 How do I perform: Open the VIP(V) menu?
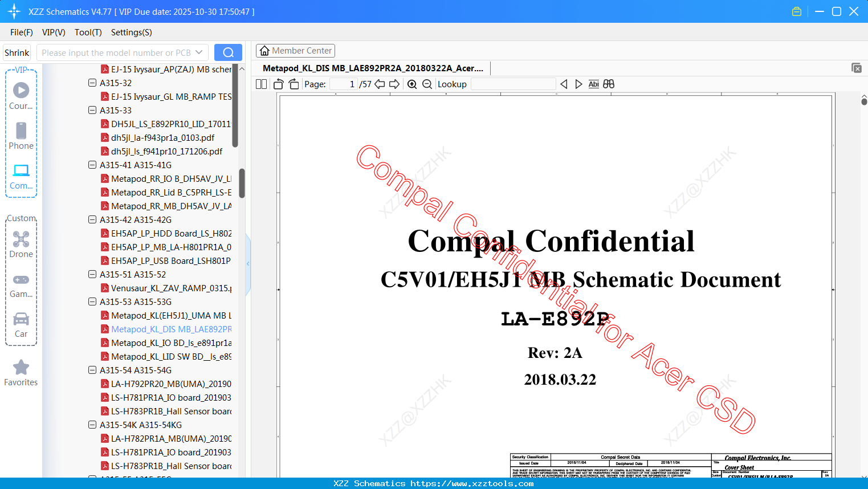point(54,32)
